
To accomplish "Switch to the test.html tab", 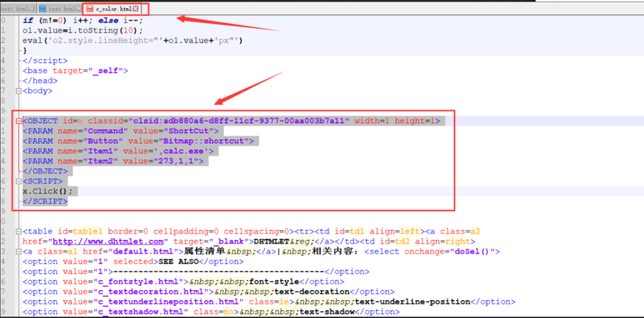I will pyautogui.click(x=60, y=8).
